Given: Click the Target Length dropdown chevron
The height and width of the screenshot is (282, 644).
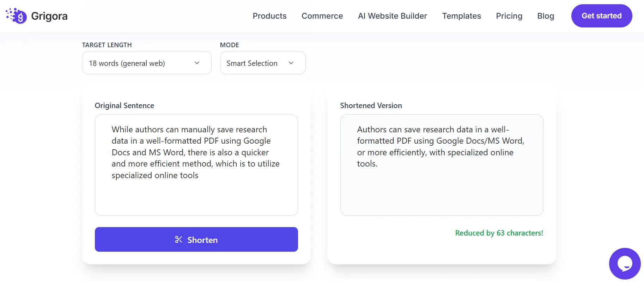Looking at the screenshot, I should 197,63.
